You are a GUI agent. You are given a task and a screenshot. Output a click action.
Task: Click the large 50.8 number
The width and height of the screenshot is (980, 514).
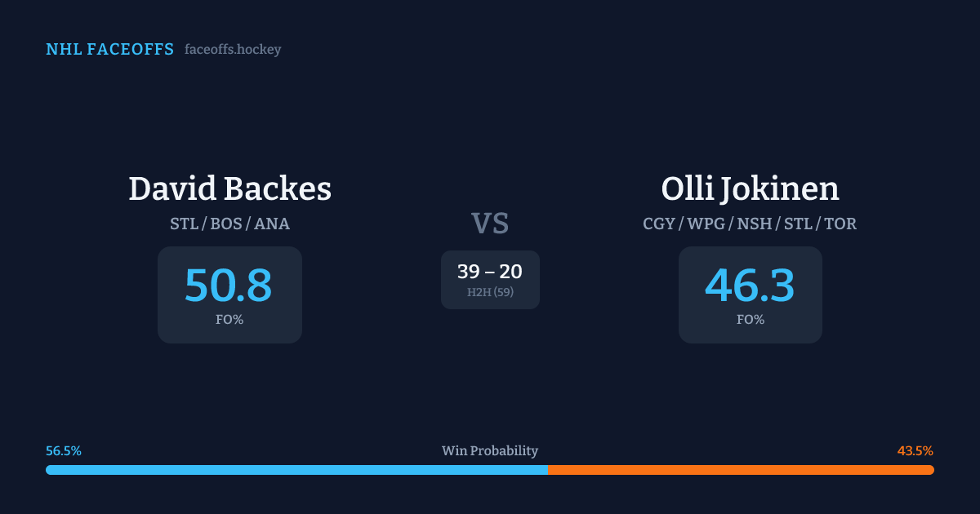coord(229,286)
